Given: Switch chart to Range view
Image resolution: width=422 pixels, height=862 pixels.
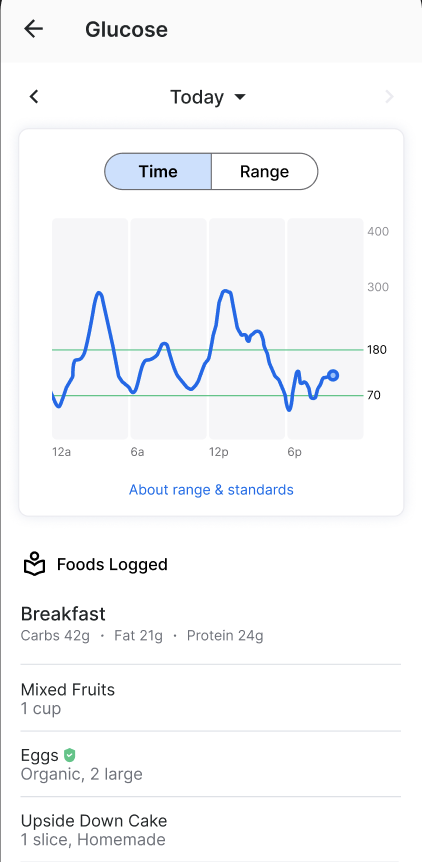Looking at the screenshot, I should [264, 172].
